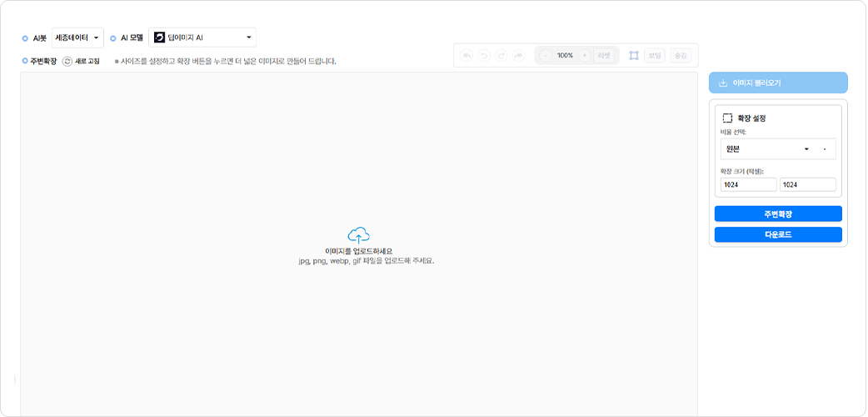This screenshot has height=417, width=868.
Task: Click the undo-all double arrow icon
Action: coord(467,56)
